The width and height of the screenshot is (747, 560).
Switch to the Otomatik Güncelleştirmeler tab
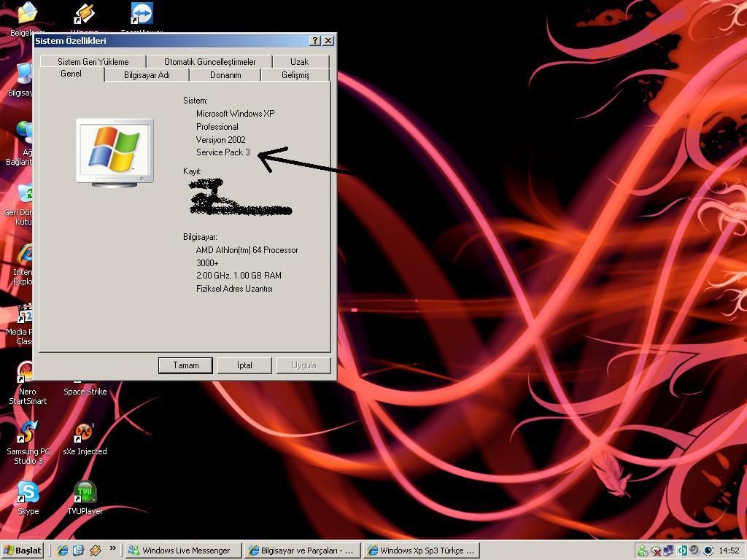pyautogui.click(x=209, y=61)
